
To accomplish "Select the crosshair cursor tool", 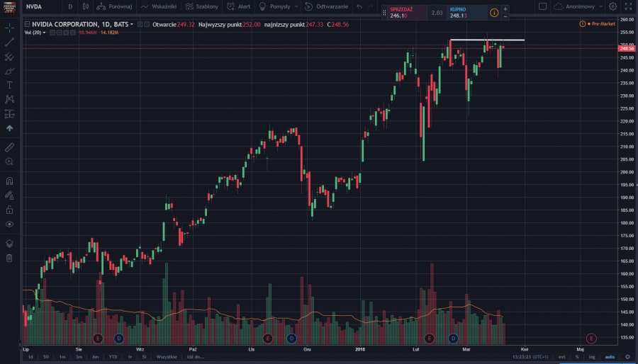I will pyautogui.click(x=9, y=28).
